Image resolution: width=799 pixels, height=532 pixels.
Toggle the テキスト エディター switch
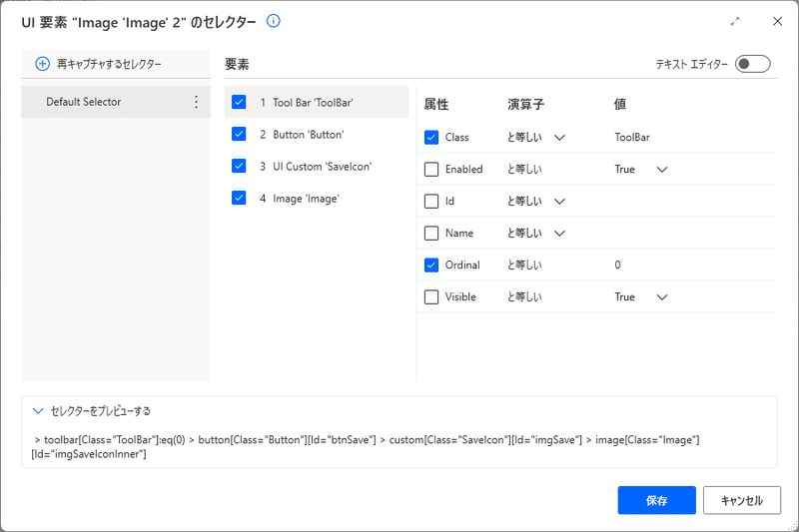tap(752, 64)
